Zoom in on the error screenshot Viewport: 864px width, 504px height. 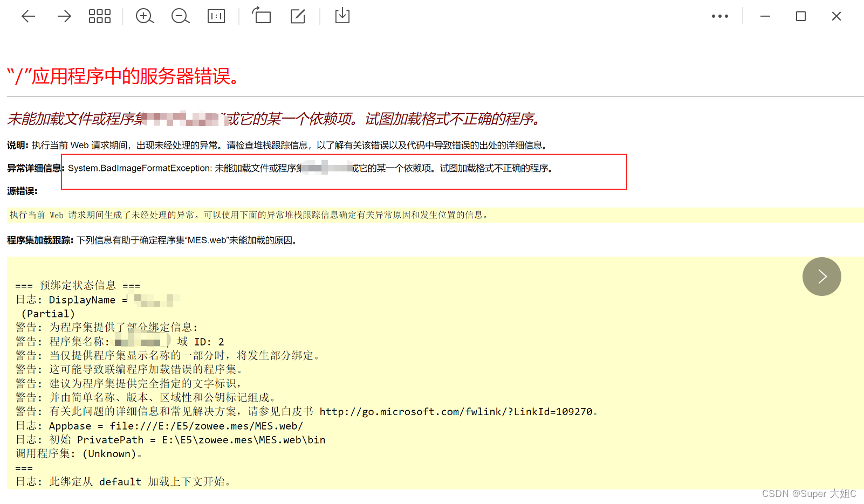145,16
